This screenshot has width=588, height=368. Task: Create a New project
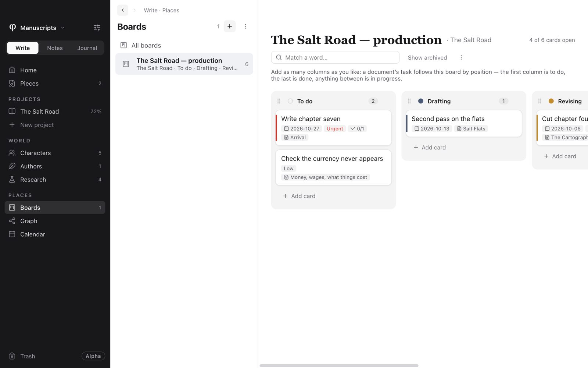pyautogui.click(x=55, y=125)
